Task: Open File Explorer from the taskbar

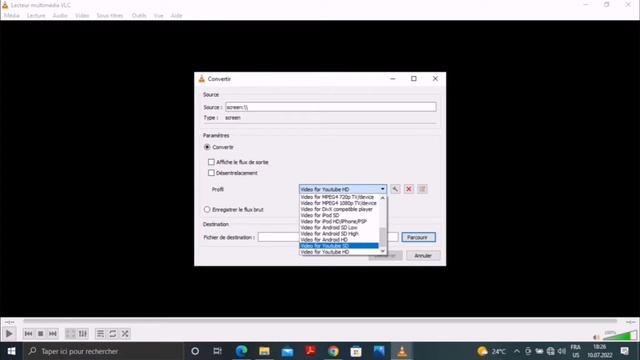Action: point(264,351)
